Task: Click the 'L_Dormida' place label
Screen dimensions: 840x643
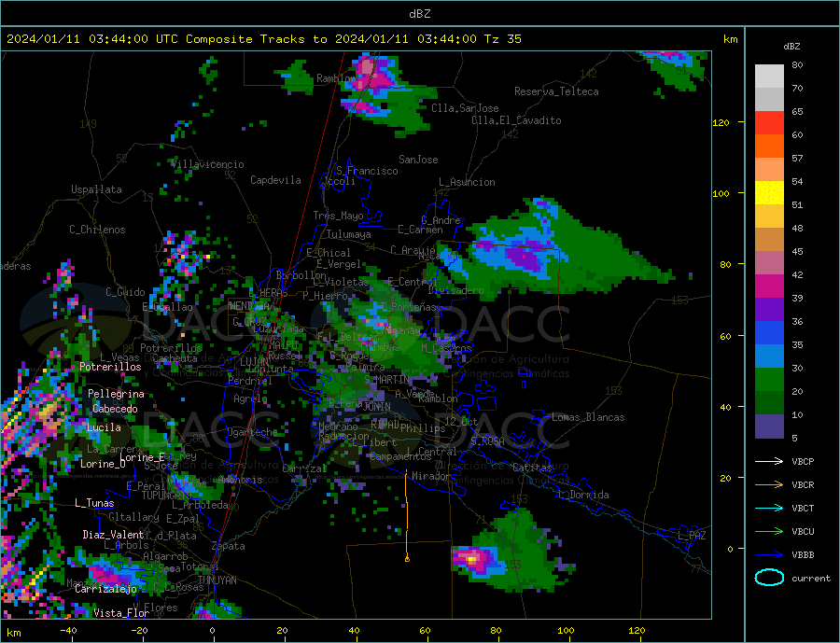Action: coord(584,495)
